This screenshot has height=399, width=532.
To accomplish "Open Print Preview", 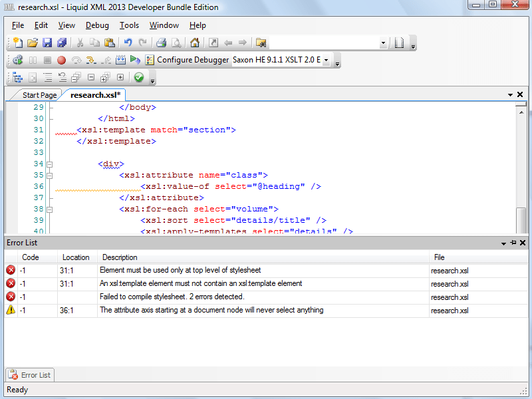I will point(176,43).
